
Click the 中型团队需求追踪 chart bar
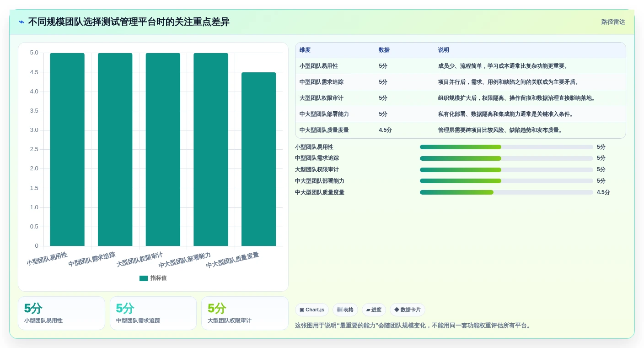tap(115, 149)
